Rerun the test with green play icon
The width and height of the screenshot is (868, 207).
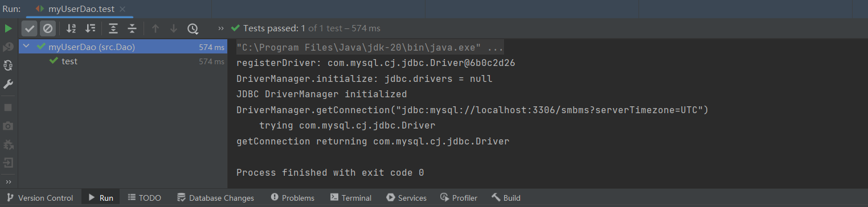(8, 28)
